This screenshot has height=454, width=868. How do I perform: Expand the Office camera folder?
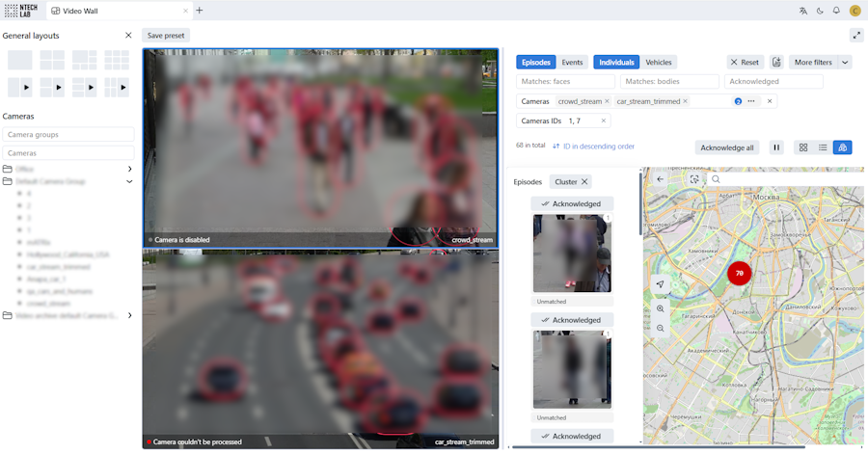[x=129, y=169]
